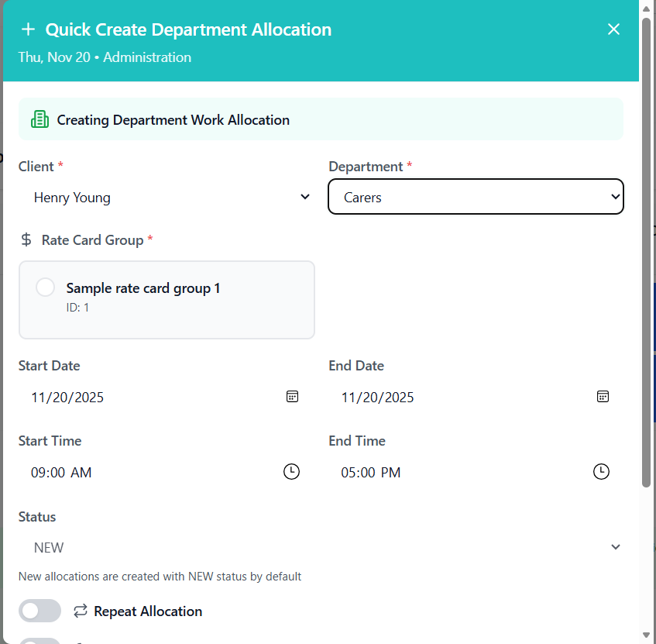
Task: Click the End Time 05:00 PM value
Action: pos(371,473)
